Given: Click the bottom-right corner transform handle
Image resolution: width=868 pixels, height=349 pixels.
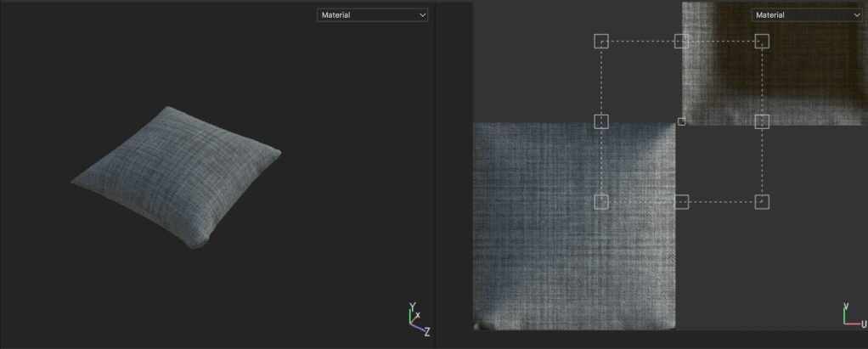Looking at the screenshot, I should [762, 201].
